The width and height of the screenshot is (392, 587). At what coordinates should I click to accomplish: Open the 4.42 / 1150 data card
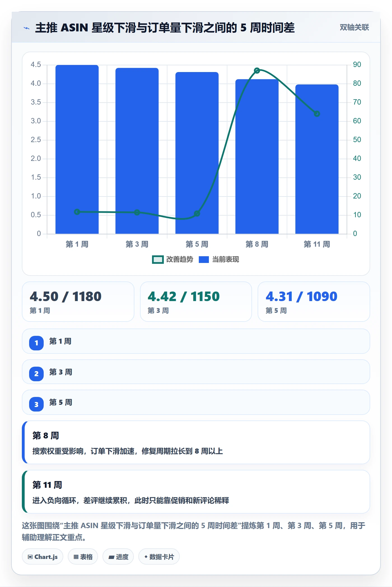pos(196,302)
